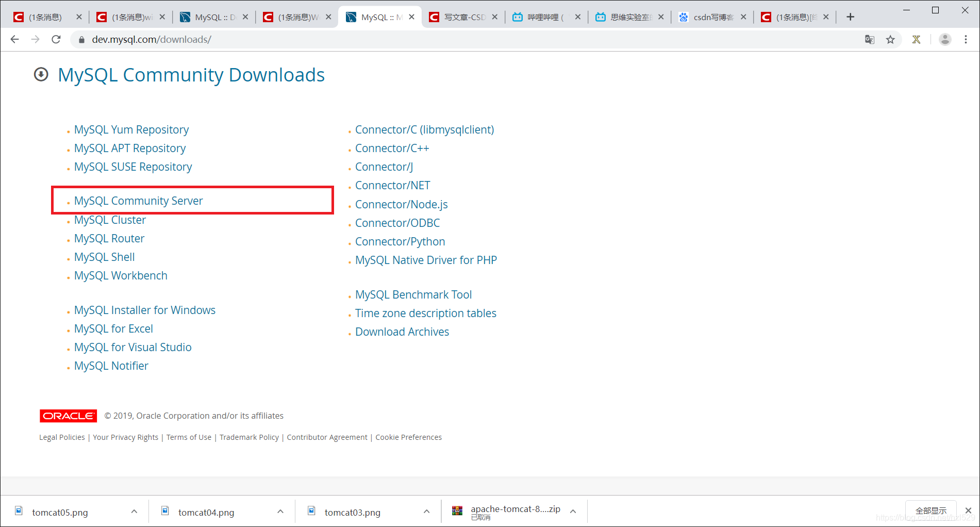The height and width of the screenshot is (527, 980).
Task: Open Connector/ODBC link
Action: (397, 223)
